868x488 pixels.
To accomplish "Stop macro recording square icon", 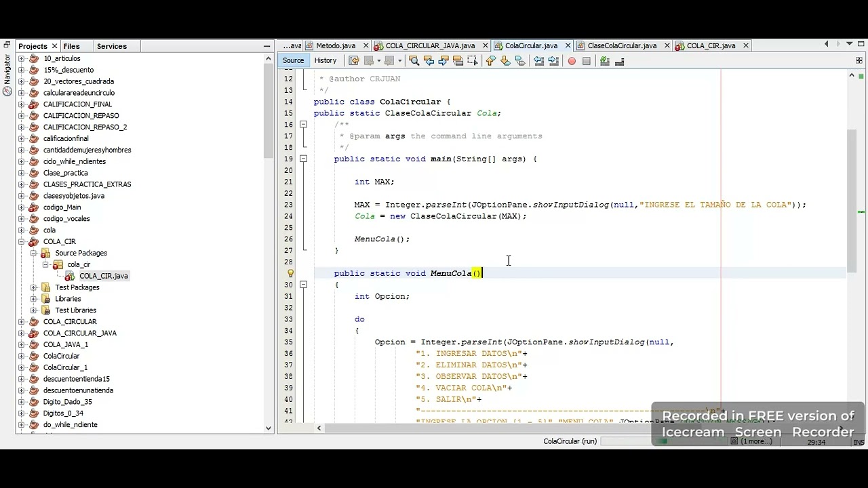I will pos(587,61).
